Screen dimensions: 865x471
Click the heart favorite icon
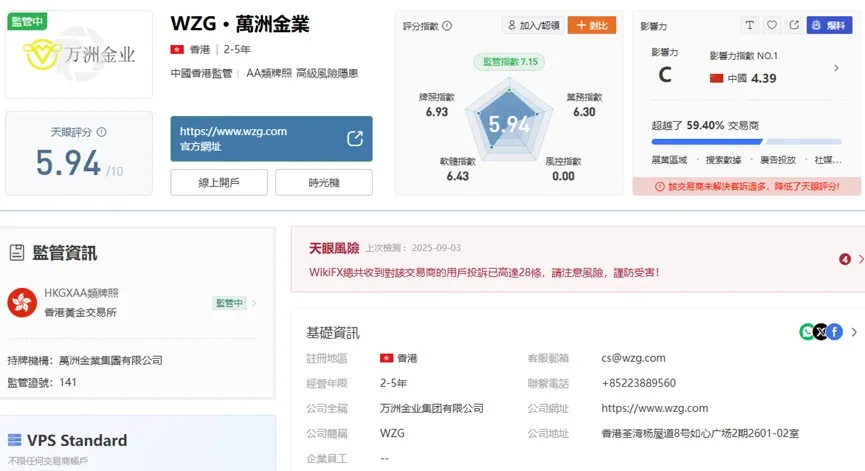click(x=772, y=25)
